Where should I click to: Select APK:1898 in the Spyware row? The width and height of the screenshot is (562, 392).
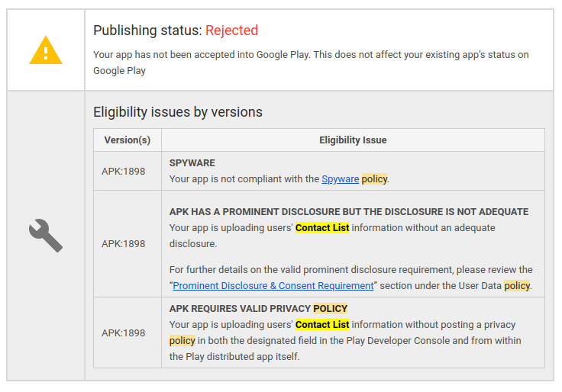(x=123, y=171)
